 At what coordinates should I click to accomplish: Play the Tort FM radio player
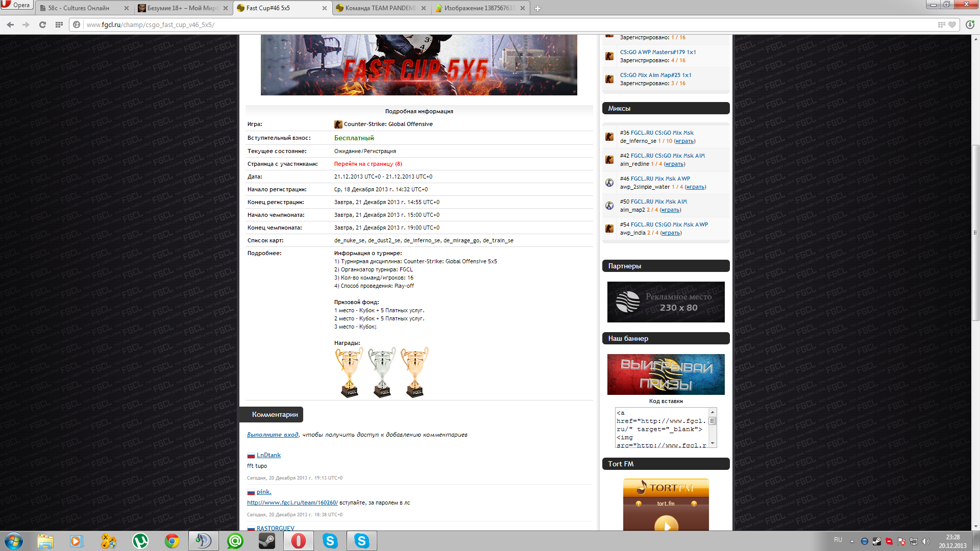666,524
